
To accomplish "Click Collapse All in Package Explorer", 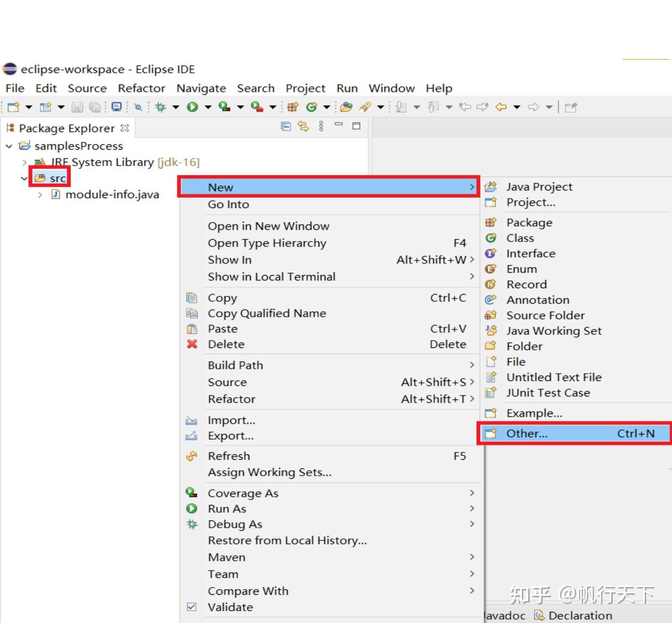I will tap(286, 126).
